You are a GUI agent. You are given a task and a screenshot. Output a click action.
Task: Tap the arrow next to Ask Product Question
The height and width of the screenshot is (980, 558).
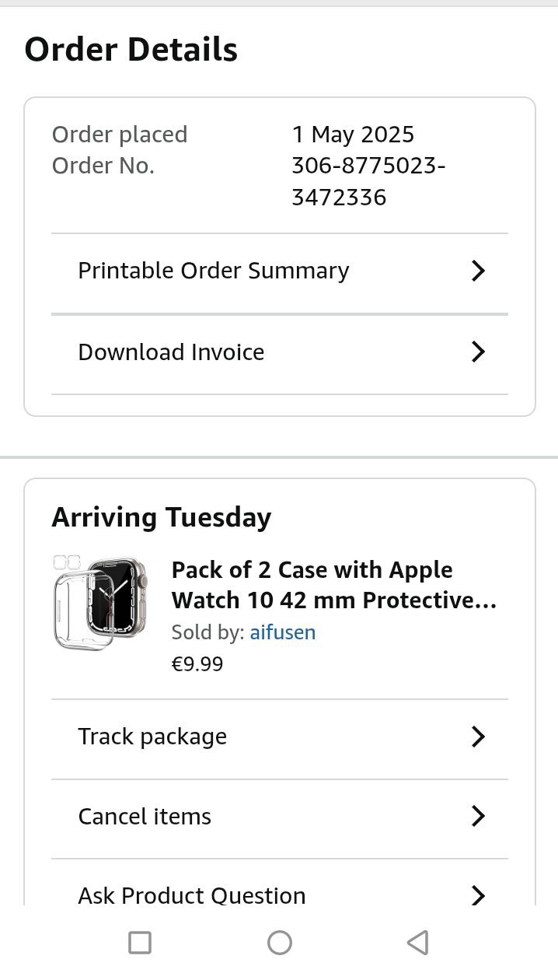tap(478, 895)
